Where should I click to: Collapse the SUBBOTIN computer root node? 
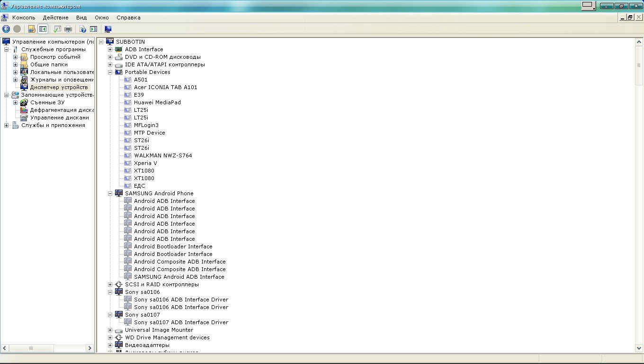pos(101,42)
